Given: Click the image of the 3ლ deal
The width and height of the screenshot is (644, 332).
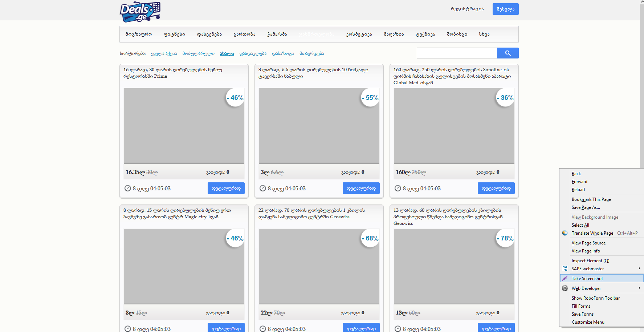Looking at the screenshot, I should tap(319, 126).
